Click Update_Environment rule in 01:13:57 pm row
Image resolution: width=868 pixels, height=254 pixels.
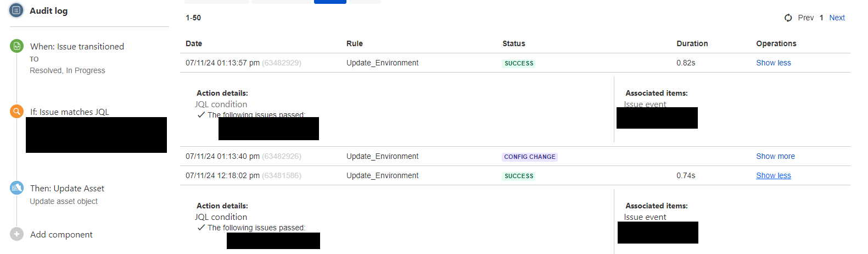pyautogui.click(x=382, y=63)
